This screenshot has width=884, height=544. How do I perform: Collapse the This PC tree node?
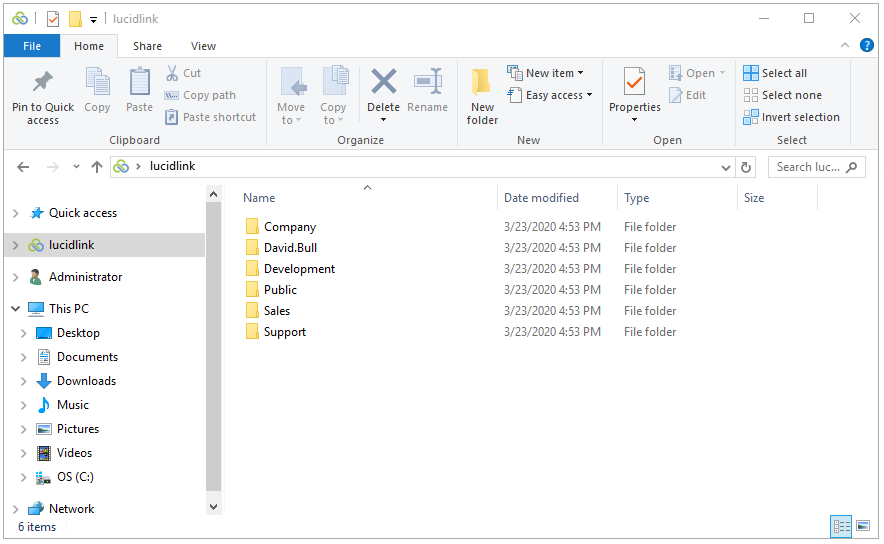[x=16, y=309]
